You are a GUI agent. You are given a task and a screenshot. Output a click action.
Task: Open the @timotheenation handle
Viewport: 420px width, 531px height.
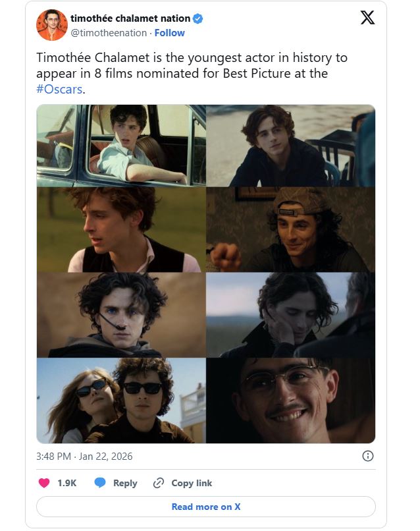[109, 33]
